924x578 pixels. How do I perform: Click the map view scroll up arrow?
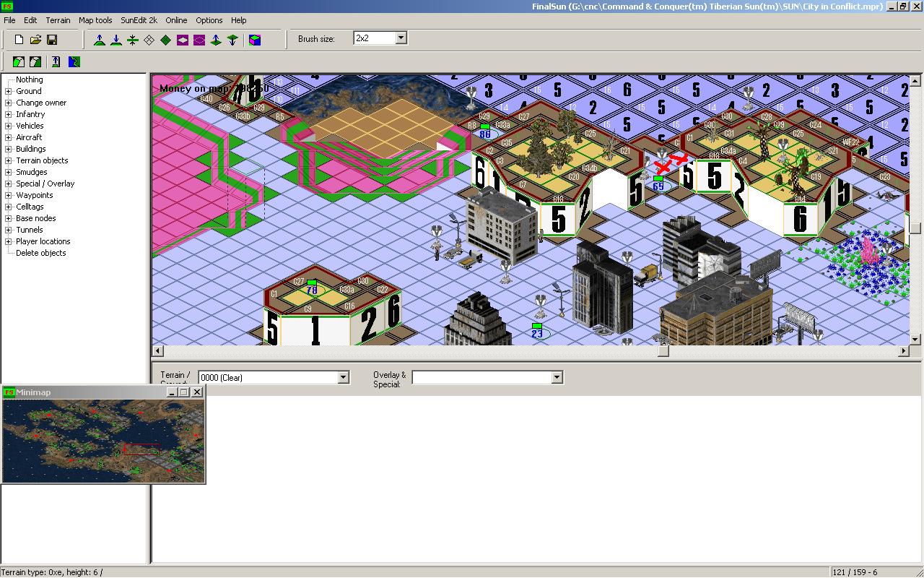pyautogui.click(x=915, y=80)
